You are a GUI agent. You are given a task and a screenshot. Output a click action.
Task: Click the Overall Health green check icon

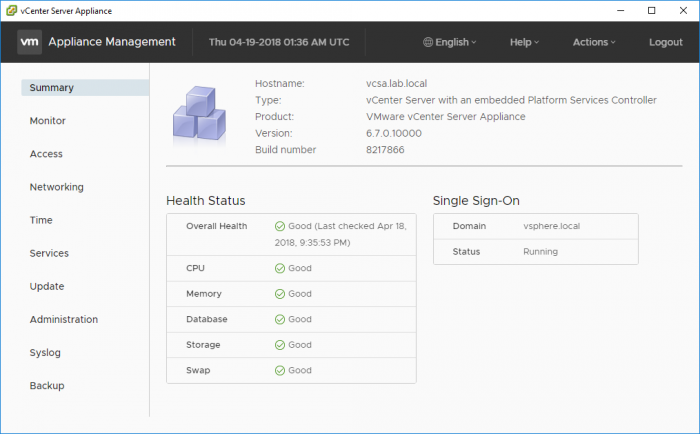point(280,226)
